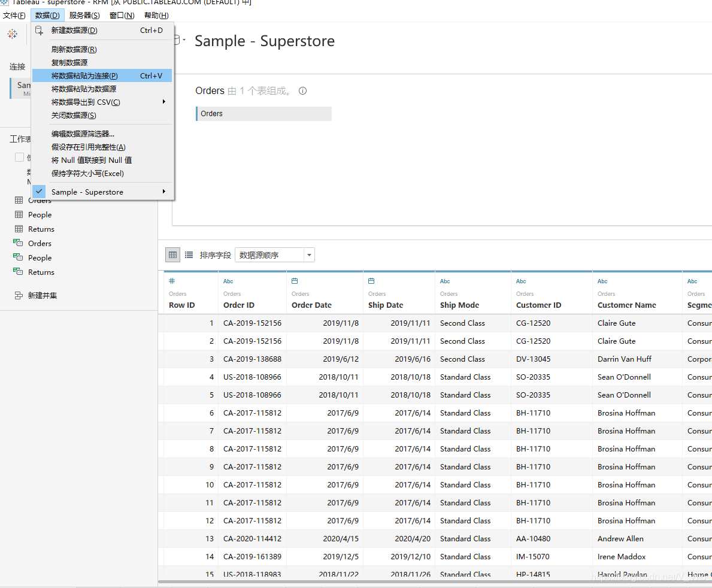
Task: Select grid preview view icon
Action: tap(172, 254)
